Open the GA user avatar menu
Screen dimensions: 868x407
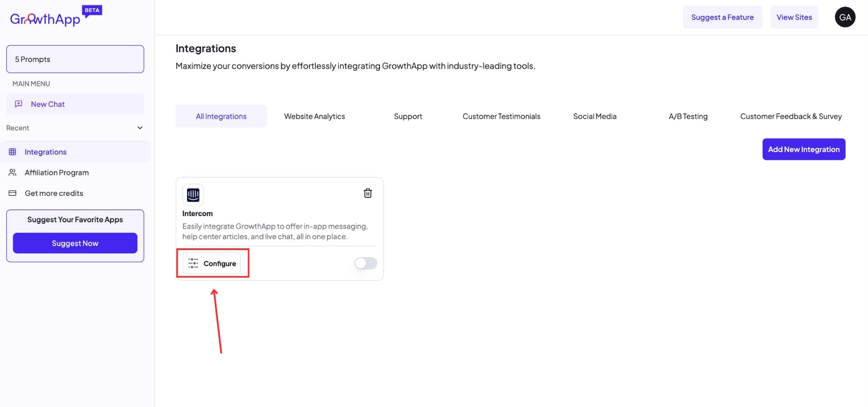845,17
